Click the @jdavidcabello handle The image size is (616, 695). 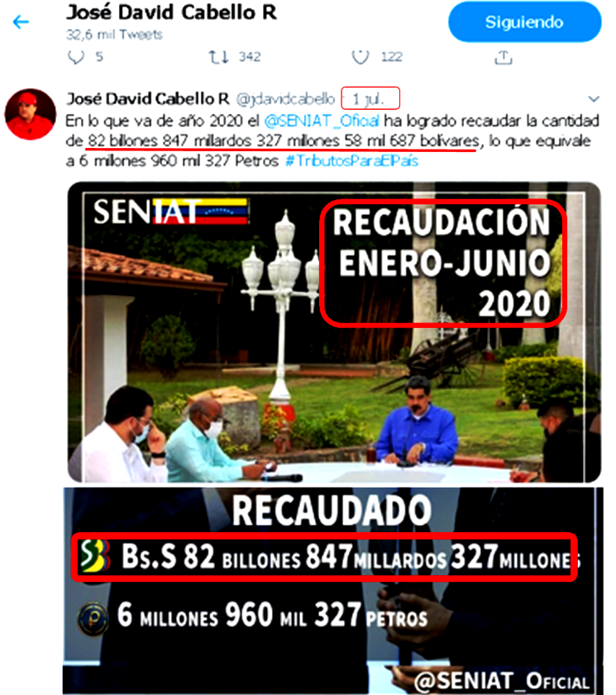point(285,99)
